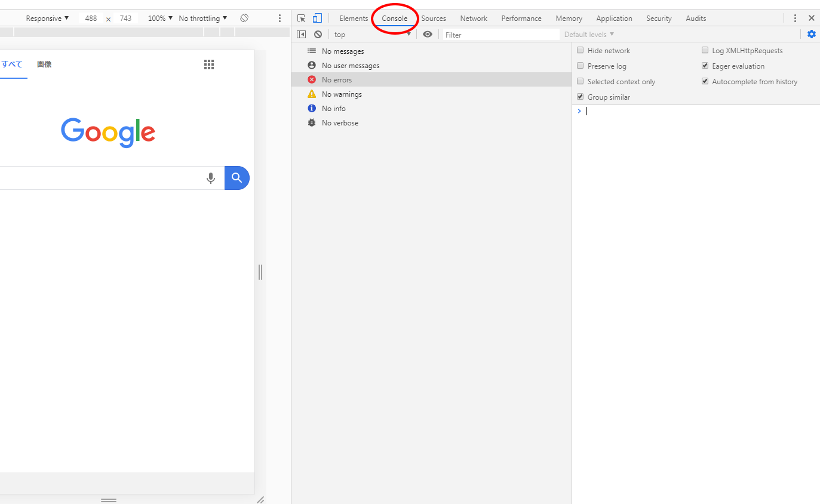The height and width of the screenshot is (504, 820).
Task: Select No warnings sidebar item
Action: coord(431,94)
